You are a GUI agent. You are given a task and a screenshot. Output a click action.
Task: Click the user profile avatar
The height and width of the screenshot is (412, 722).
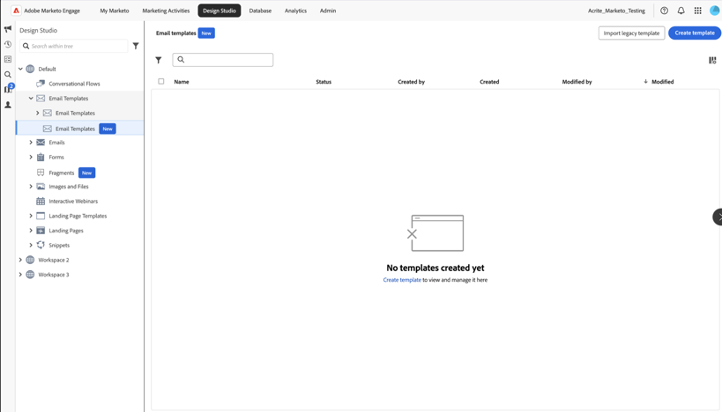(x=714, y=11)
